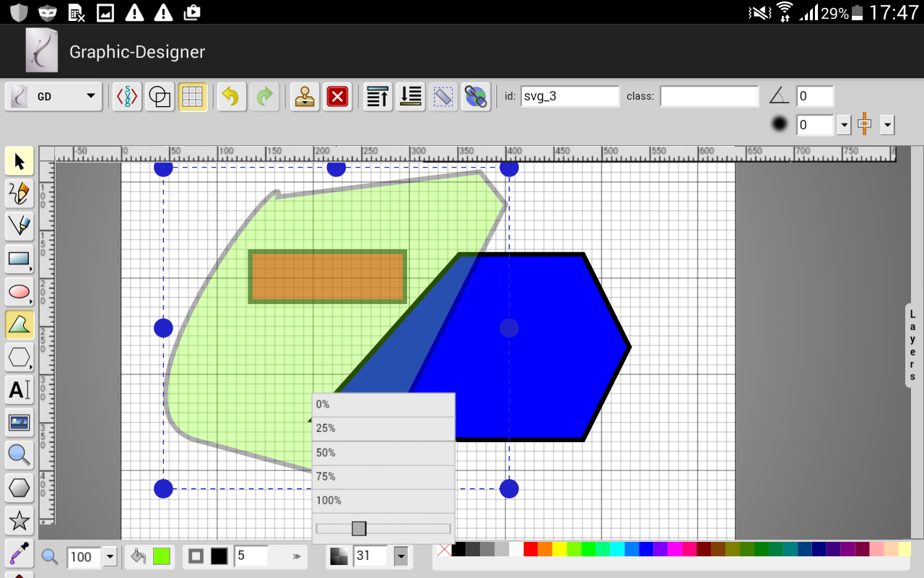Select the Star shape tool

click(19, 520)
